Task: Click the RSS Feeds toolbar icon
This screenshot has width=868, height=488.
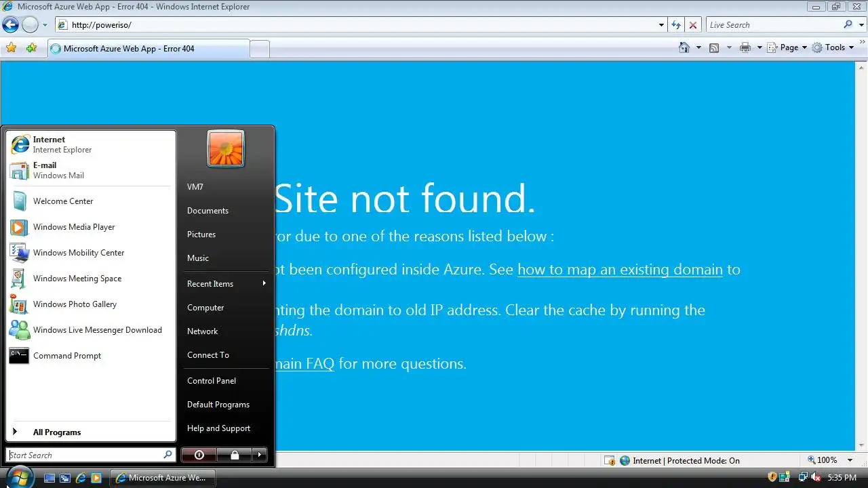Action: pos(714,47)
